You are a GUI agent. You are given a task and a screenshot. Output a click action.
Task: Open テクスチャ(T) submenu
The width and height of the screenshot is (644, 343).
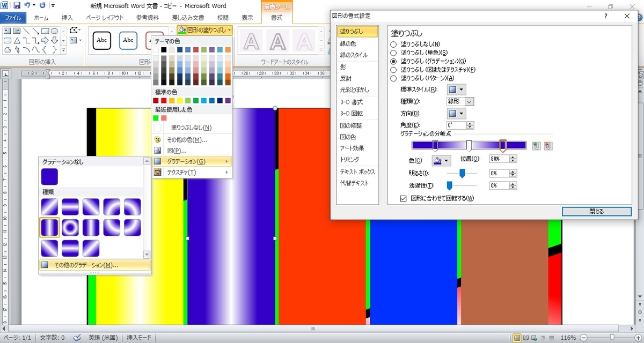(192, 172)
